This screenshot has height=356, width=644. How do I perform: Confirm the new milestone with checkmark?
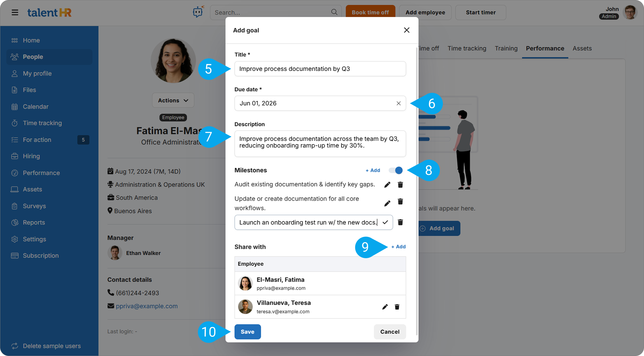385,222
